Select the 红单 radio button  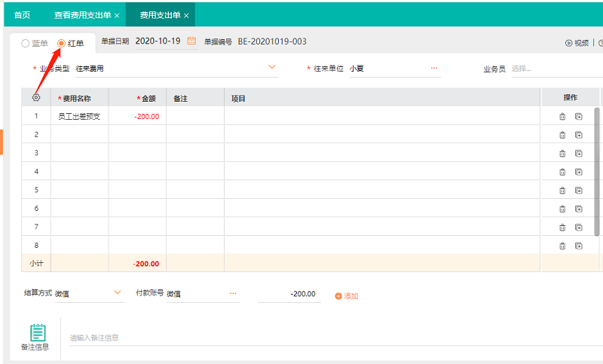(62, 44)
